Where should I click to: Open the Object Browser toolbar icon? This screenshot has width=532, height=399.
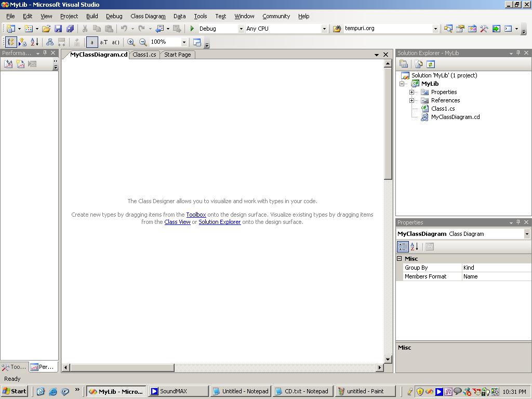pyautogui.click(x=472, y=29)
